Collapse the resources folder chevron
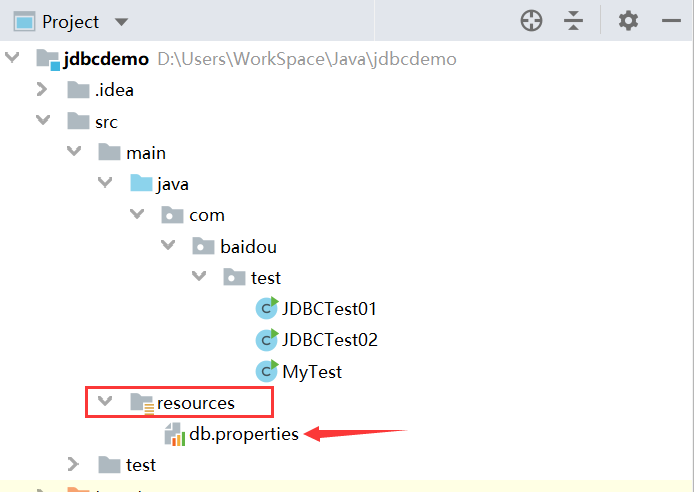 [x=105, y=401]
